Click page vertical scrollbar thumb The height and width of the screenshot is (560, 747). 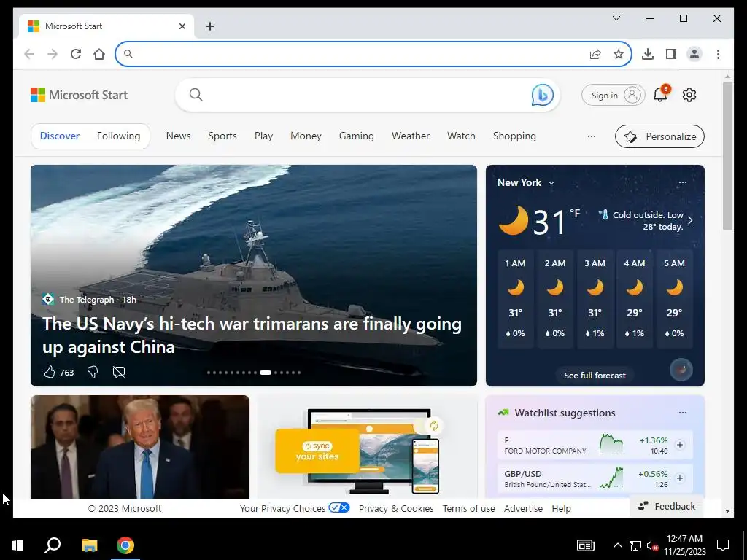click(727, 156)
